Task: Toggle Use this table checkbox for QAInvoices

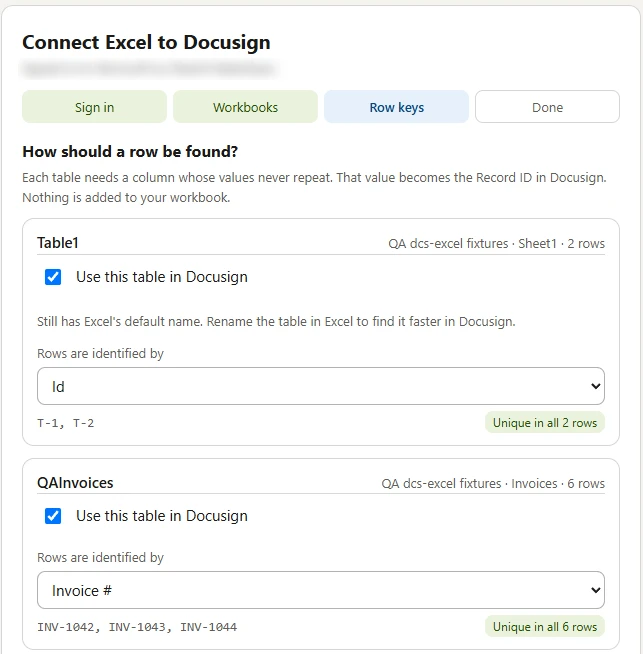Action: point(53,516)
